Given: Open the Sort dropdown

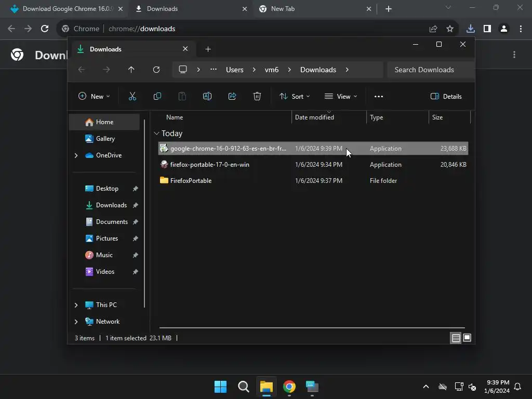Looking at the screenshot, I should tap(295, 96).
